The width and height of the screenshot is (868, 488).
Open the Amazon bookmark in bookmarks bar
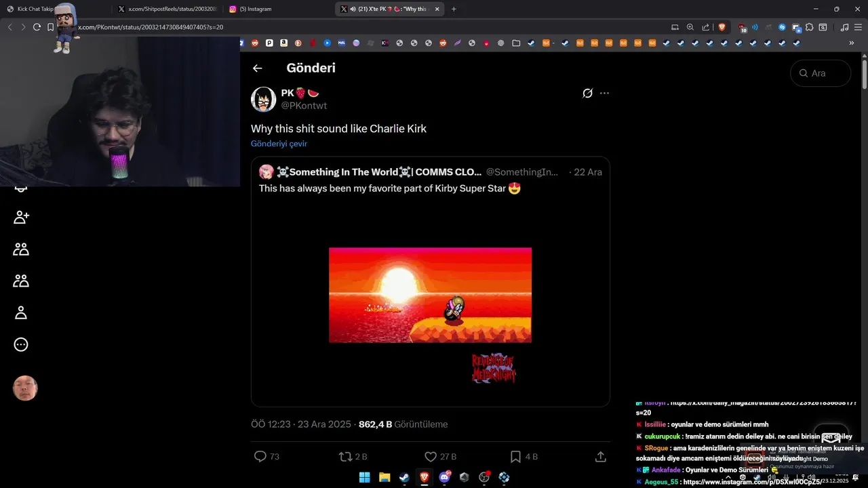tap(283, 43)
